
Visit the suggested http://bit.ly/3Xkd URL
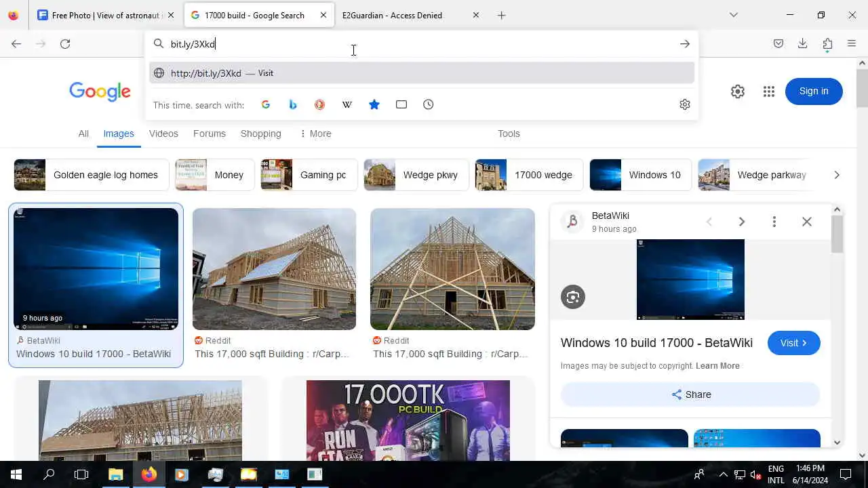[422, 73]
